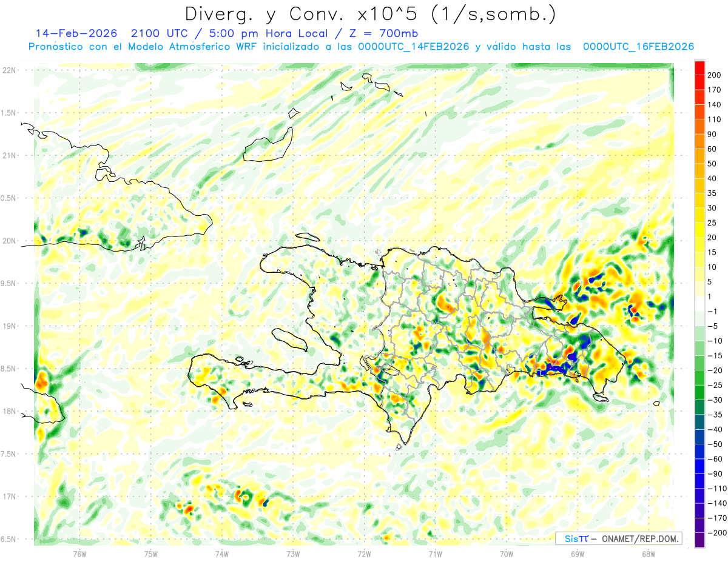This screenshot has width=728, height=562.
Task: Click the '76W' longitude label
Action: 80,554
